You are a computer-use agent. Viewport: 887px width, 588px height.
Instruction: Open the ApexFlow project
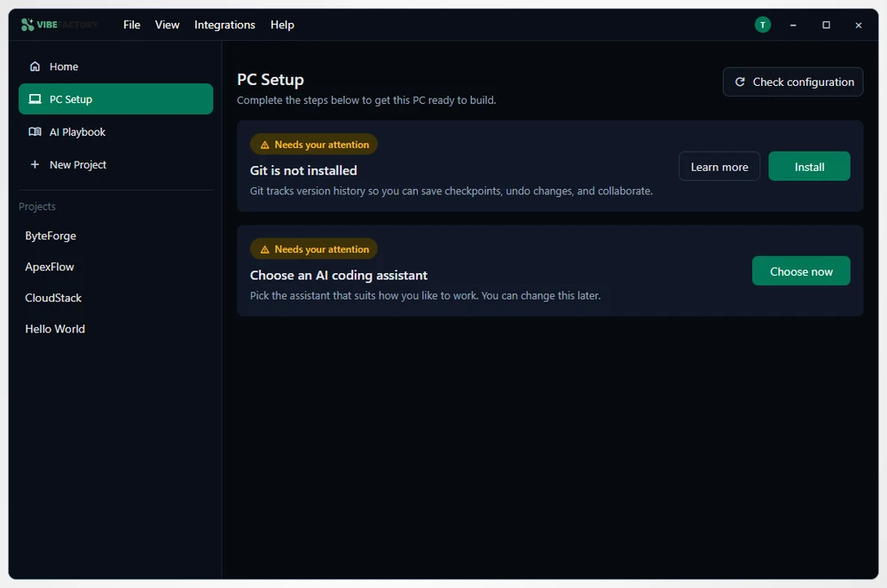pos(115,267)
